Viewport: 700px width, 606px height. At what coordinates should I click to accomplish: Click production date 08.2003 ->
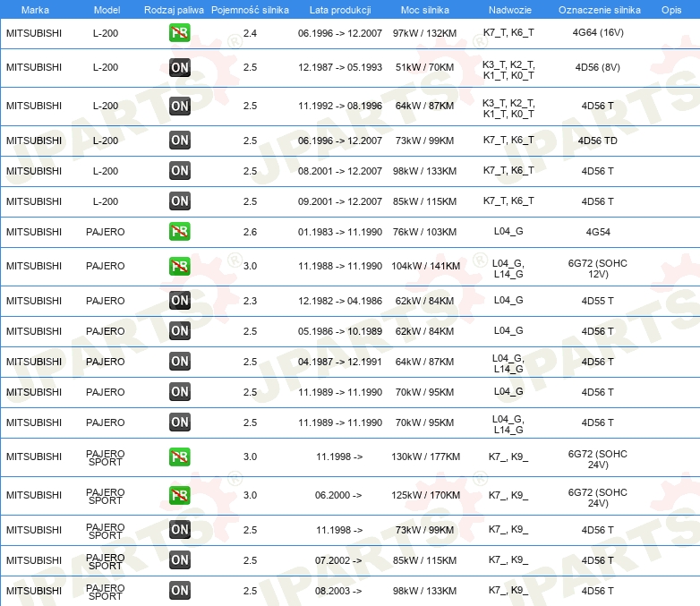pyautogui.click(x=338, y=591)
